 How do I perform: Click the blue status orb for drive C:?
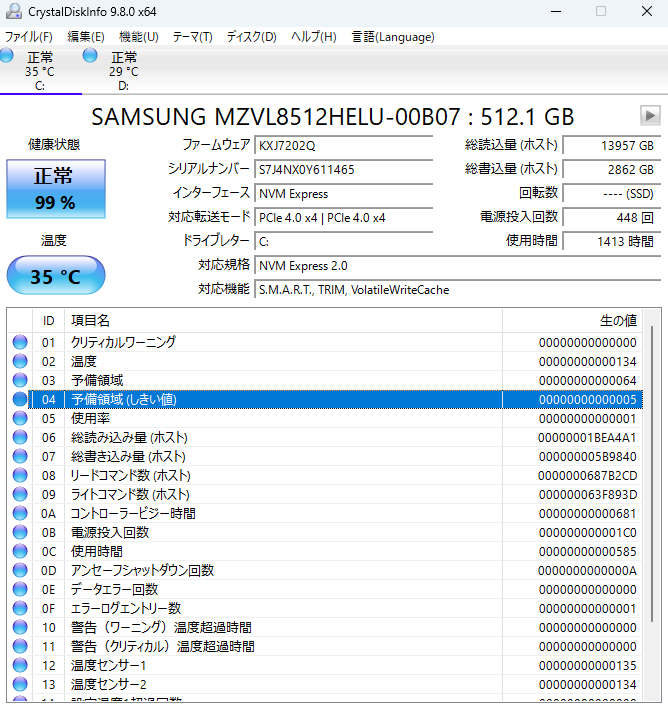click(6, 56)
